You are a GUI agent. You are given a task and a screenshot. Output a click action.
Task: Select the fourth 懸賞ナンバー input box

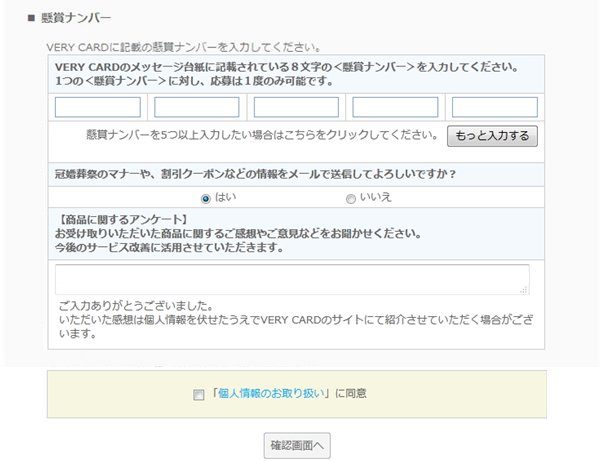[395, 107]
